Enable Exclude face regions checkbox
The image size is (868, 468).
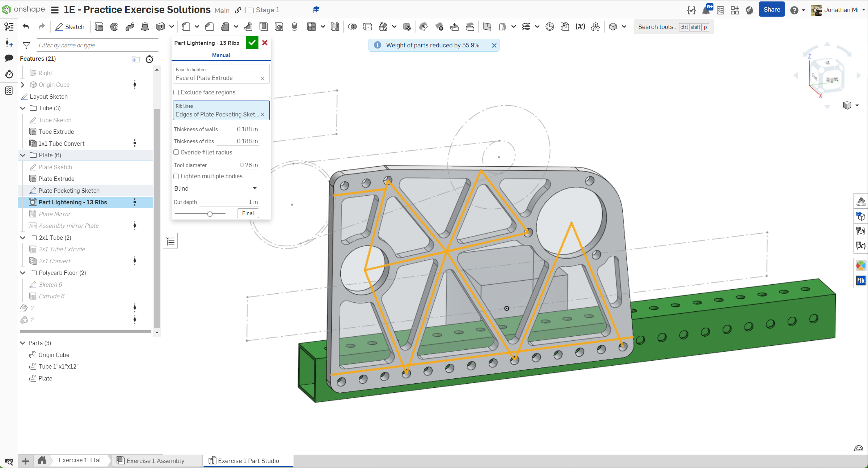coord(176,93)
